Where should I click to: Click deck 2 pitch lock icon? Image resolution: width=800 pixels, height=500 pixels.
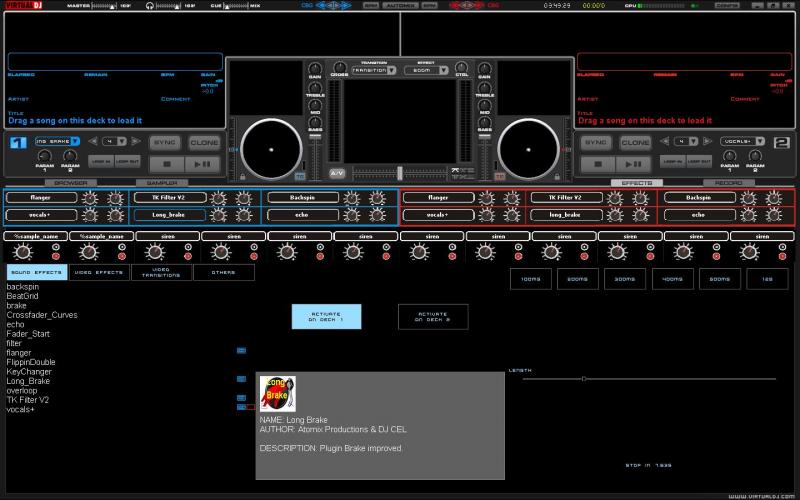[x=557, y=177]
